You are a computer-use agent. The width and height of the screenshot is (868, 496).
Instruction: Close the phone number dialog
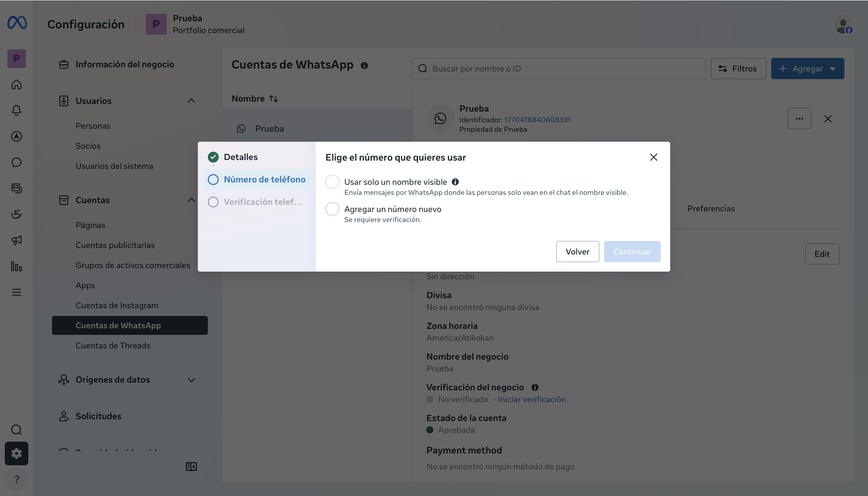pos(653,157)
